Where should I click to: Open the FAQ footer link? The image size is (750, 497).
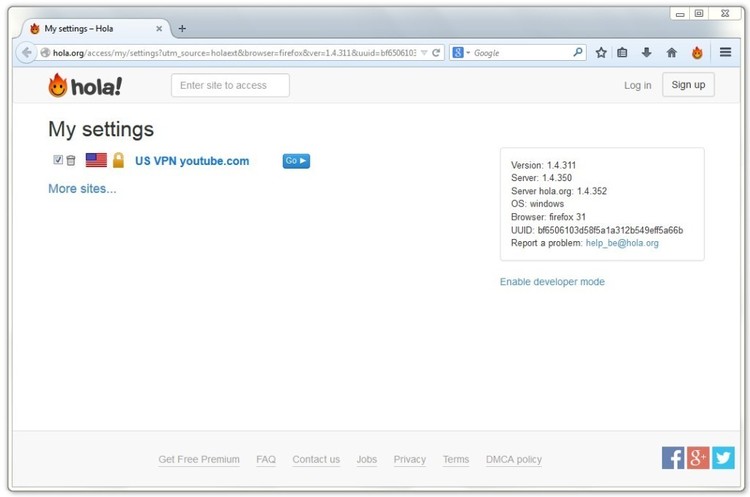266,459
